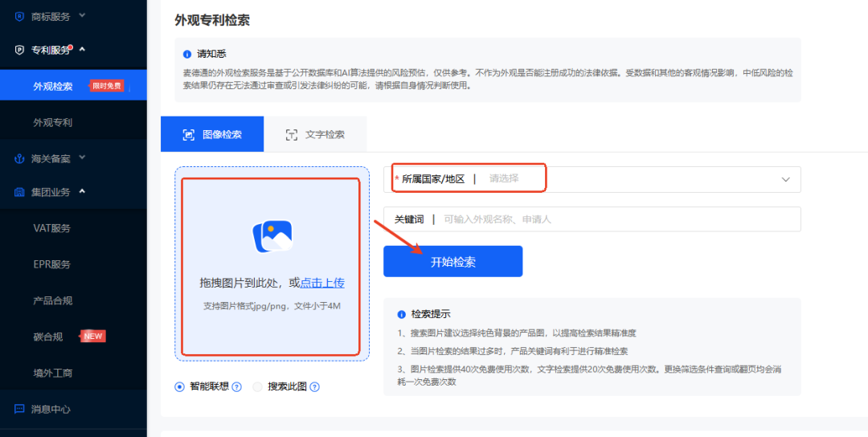The width and height of the screenshot is (868, 437).
Task: Click the image upload drop zone
Action: (x=272, y=263)
